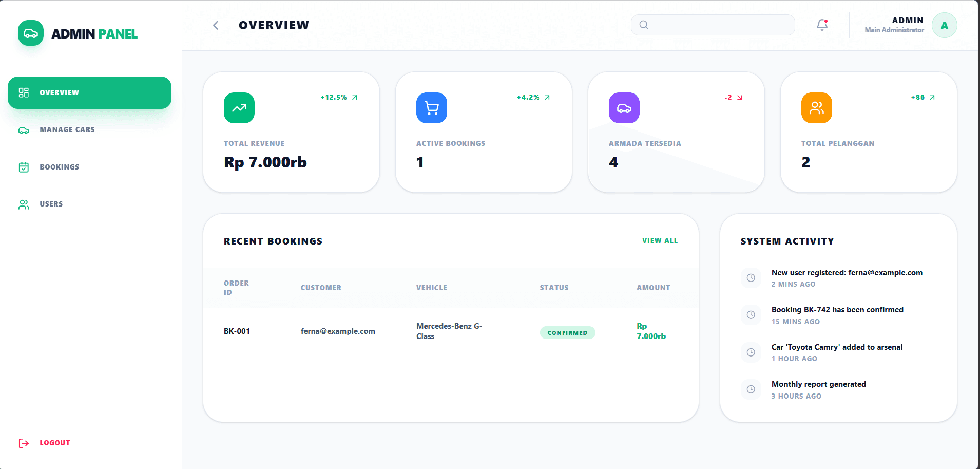Click the admin avatar circle
This screenshot has height=469, width=980.
[944, 25]
